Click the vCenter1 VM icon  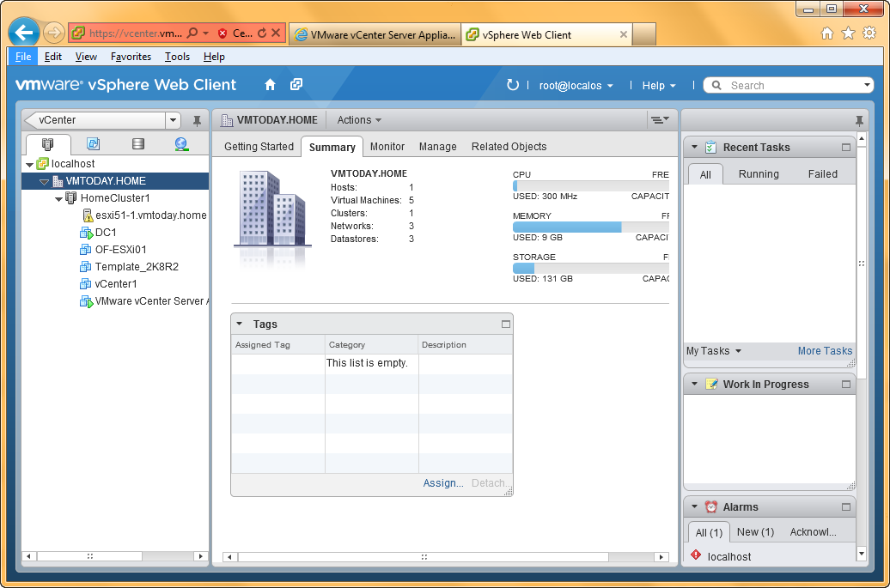click(x=86, y=283)
